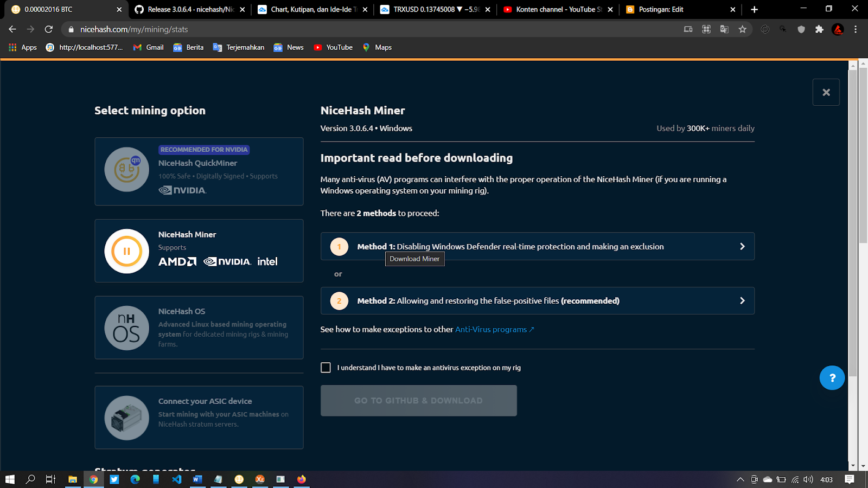This screenshot has height=488, width=868.
Task: Open a new browser tab
Action: tap(754, 9)
